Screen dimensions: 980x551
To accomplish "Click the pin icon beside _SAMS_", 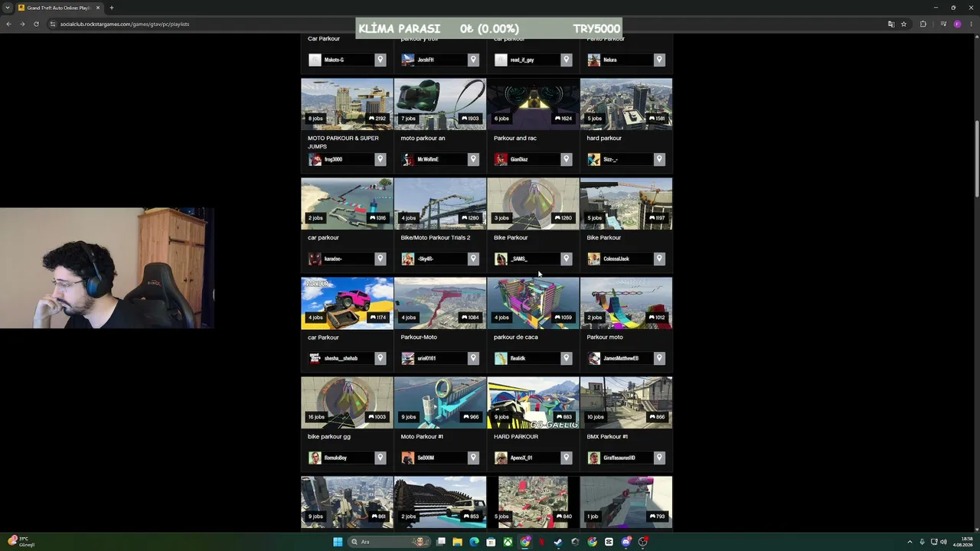I will [566, 259].
